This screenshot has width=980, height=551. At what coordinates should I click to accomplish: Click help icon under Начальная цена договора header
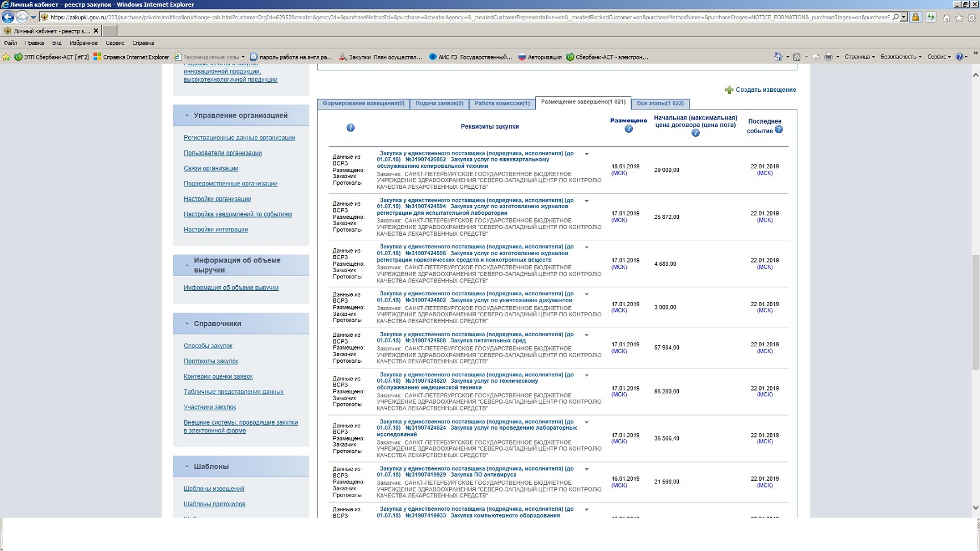[696, 133]
